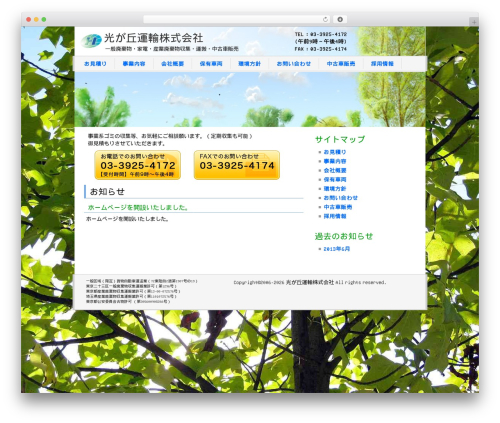Click the orange FAX inquiry banner 03-3925-4174
This screenshot has width=500, height=423.
pos(237,165)
